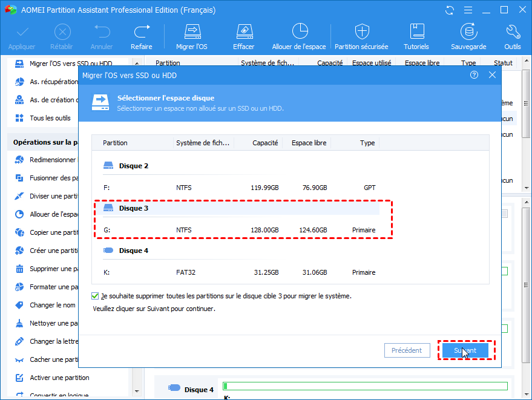
Task: Open Tutoriels from the toolbar
Action: (x=416, y=37)
